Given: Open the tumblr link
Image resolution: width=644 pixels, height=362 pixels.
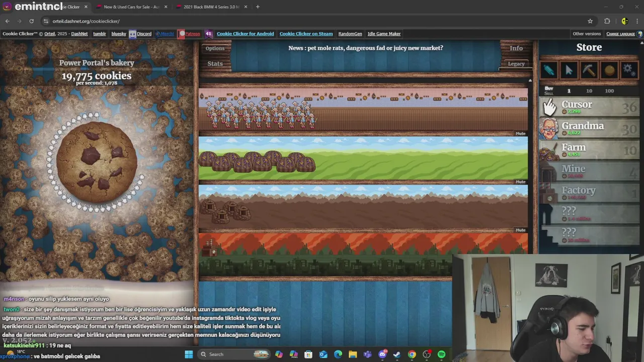Looking at the screenshot, I should [100, 34].
